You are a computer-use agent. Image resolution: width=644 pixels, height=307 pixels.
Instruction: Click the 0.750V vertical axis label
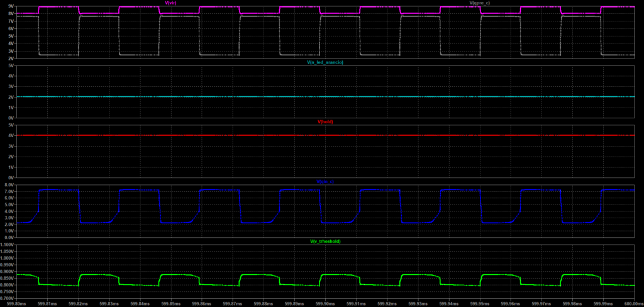[x=8, y=291]
